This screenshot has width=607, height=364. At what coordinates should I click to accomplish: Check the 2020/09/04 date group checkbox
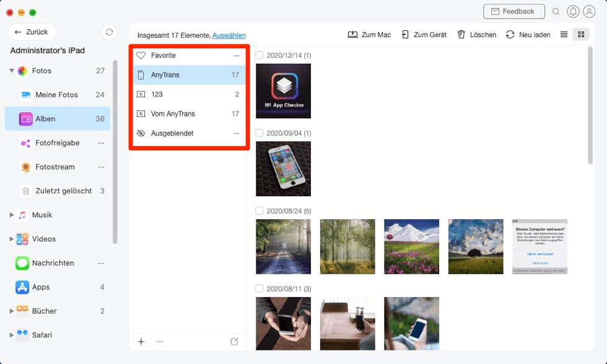(260, 133)
